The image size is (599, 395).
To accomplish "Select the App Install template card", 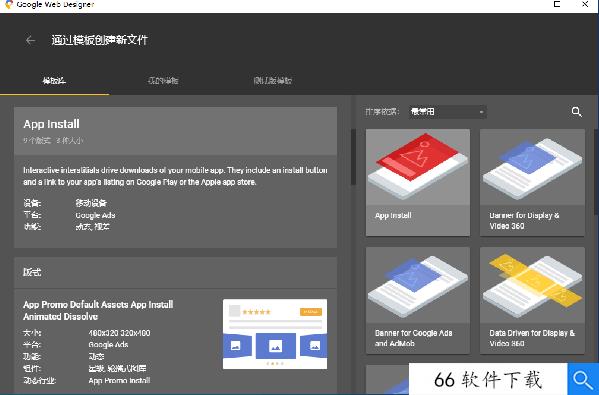I will pos(418,182).
